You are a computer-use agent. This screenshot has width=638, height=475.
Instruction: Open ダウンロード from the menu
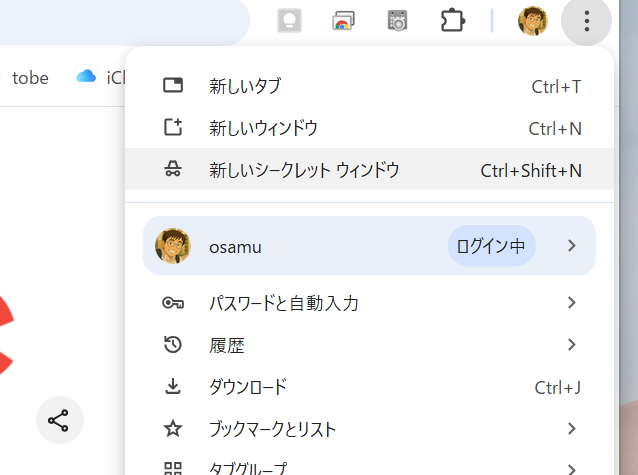click(x=248, y=387)
